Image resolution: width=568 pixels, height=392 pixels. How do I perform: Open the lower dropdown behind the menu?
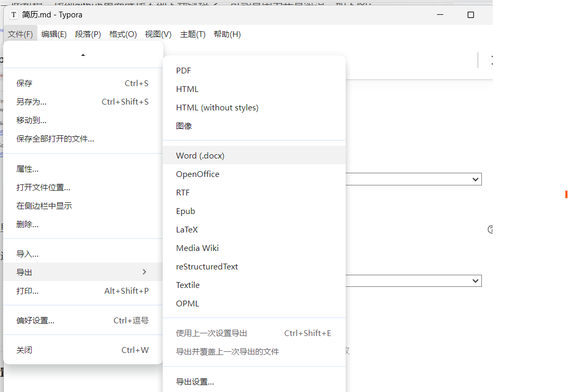pyautogui.click(x=413, y=281)
